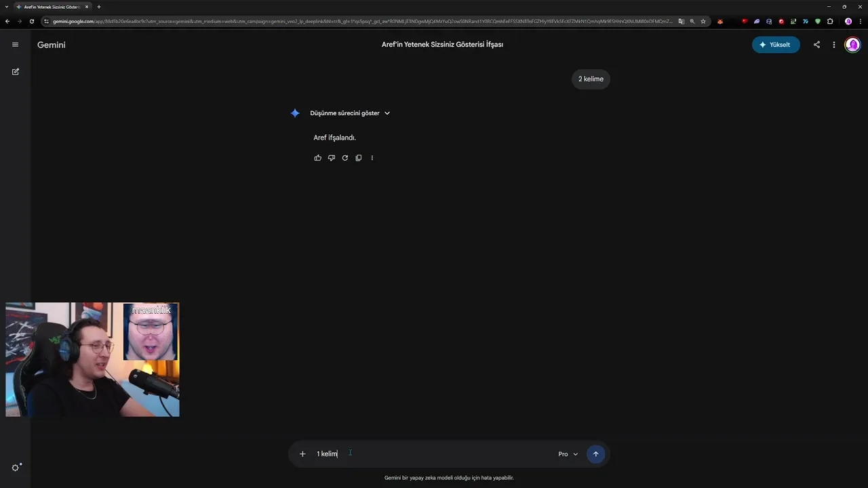
Task: Share the conversation via the share icon
Action: pos(816,45)
